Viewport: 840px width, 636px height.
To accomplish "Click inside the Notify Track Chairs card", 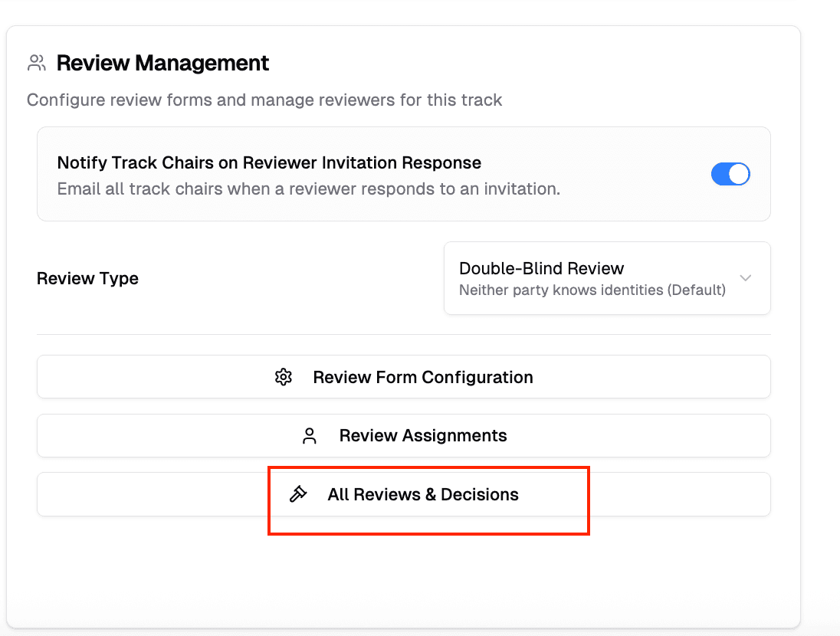I will [x=403, y=174].
